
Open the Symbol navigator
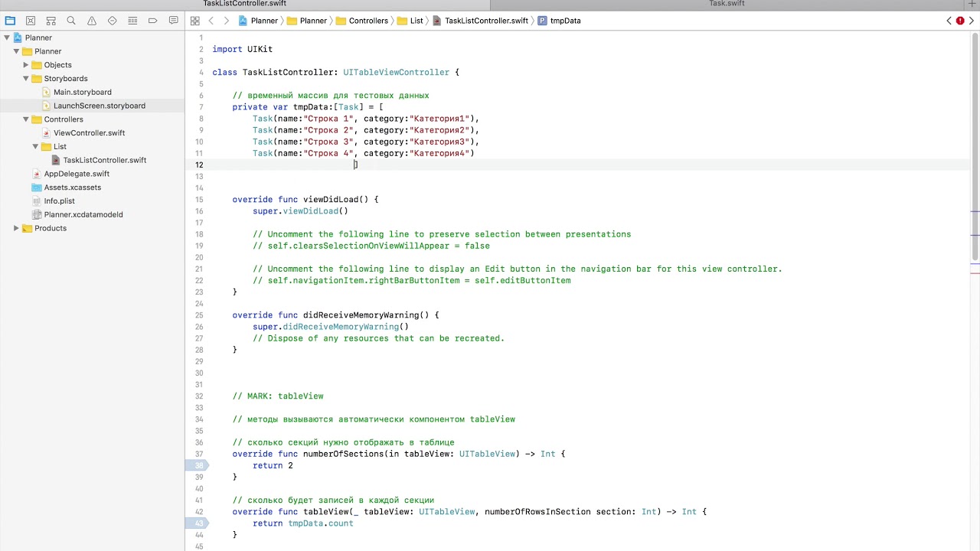coord(51,21)
